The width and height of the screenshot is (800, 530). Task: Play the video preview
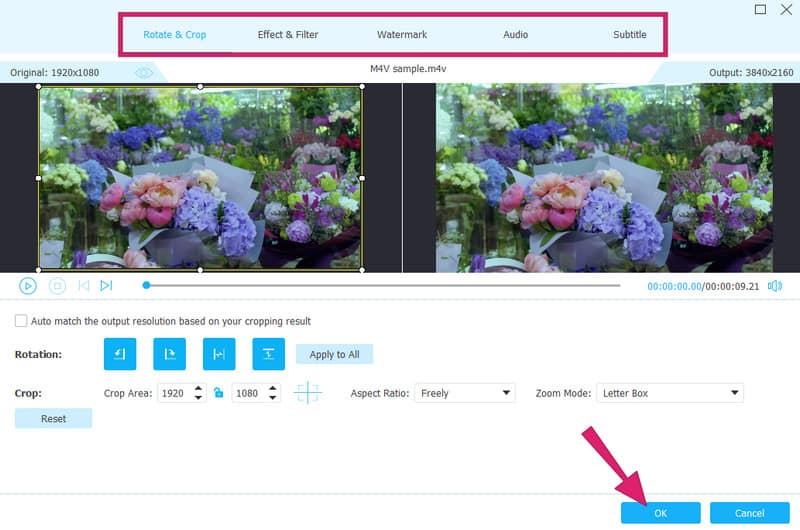(x=28, y=286)
